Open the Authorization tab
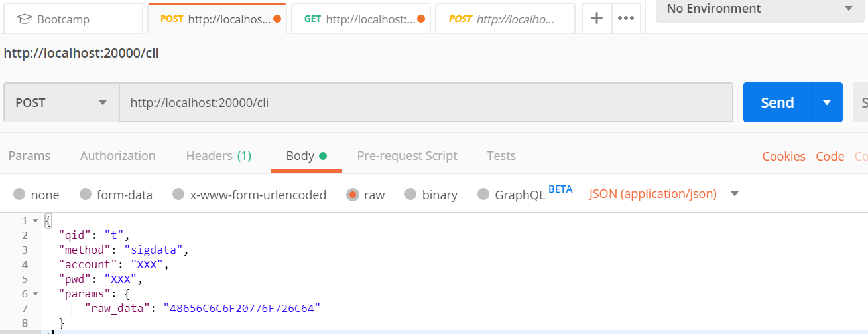This screenshot has height=334, width=868. pos(118,156)
